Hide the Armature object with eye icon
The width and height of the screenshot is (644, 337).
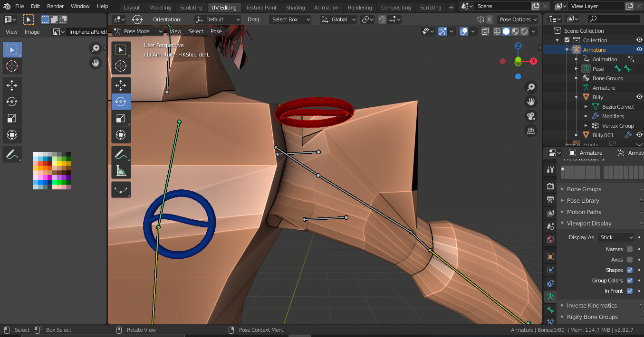pyautogui.click(x=639, y=50)
